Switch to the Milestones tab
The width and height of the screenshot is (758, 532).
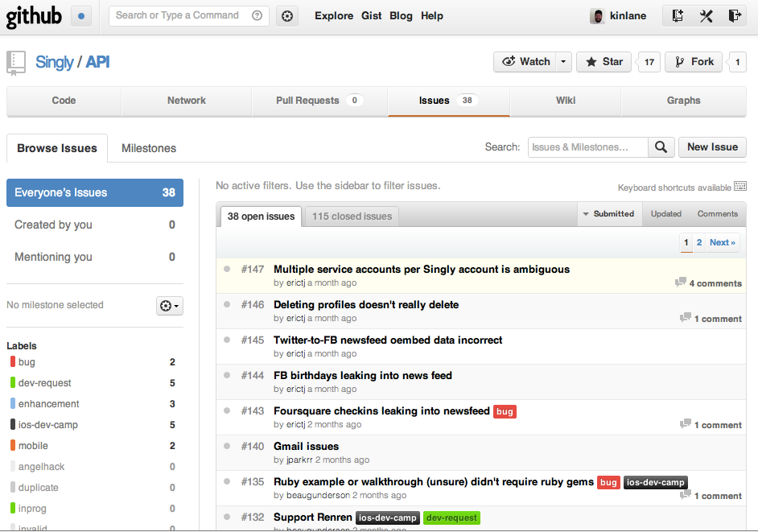(x=148, y=148)
